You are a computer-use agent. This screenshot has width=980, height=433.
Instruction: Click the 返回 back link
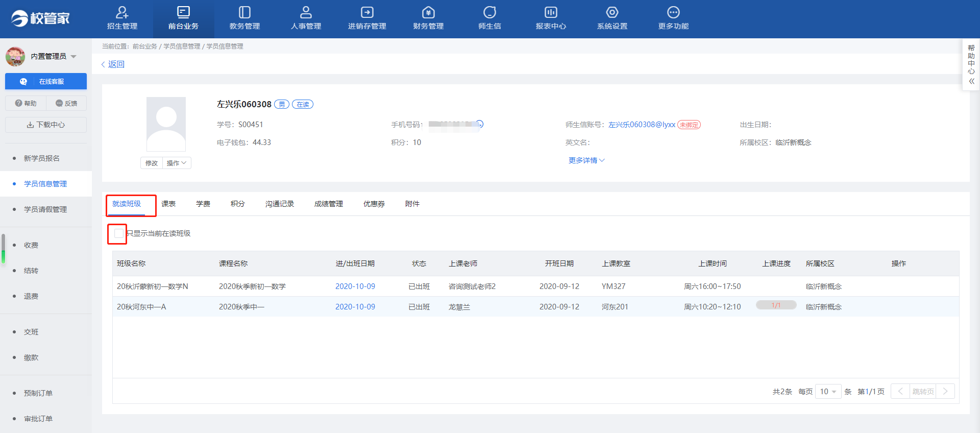113,64
